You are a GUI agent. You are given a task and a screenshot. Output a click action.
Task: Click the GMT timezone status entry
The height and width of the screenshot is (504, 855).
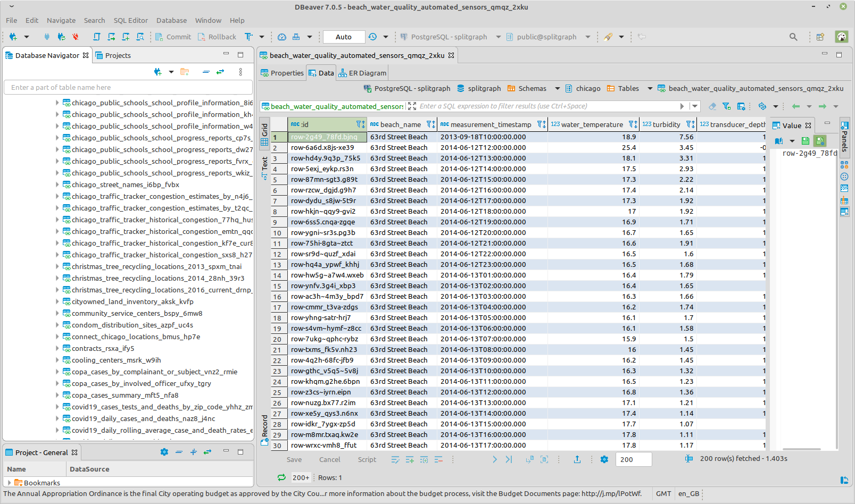pos(663,493)
